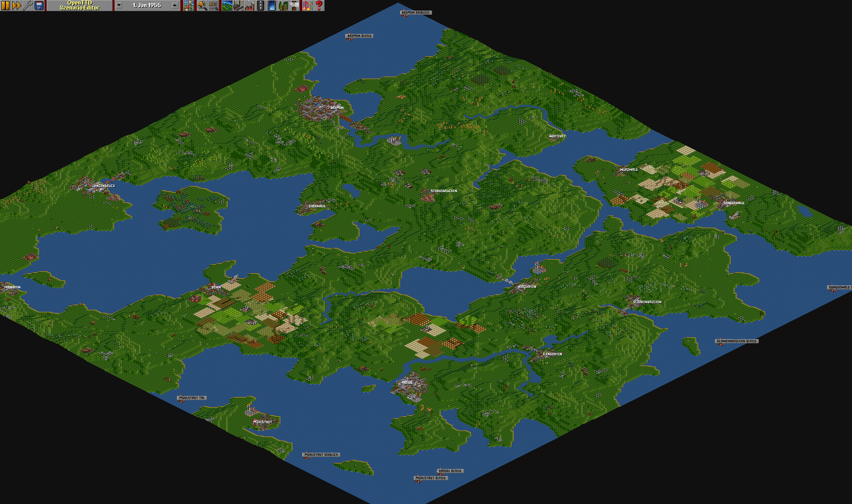Viewport: 852px width, 504px height.
Task: Open the save scenario disk menu
Action: pos(39,6)
